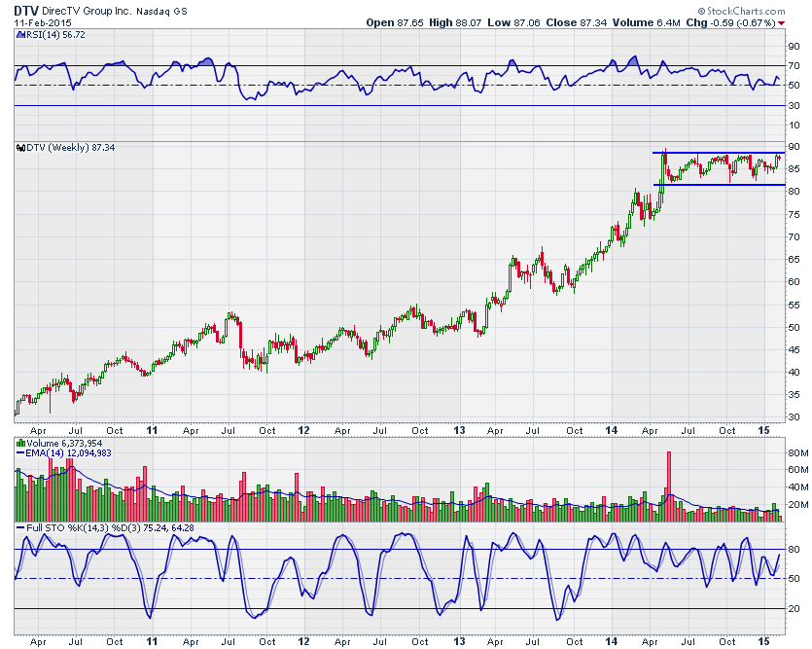Viewport: 812px width, 649px height.
Task: Click the 60M tick on volume axis
Action: [798, 470]
